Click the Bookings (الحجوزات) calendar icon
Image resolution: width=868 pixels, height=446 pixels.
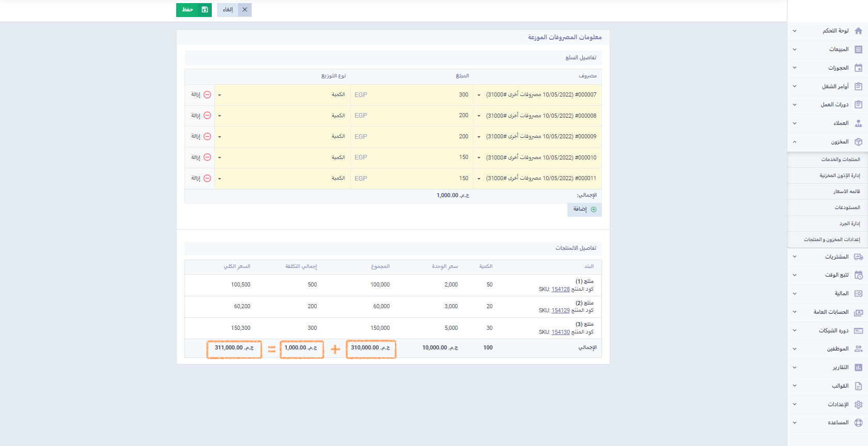coord(858,68)
